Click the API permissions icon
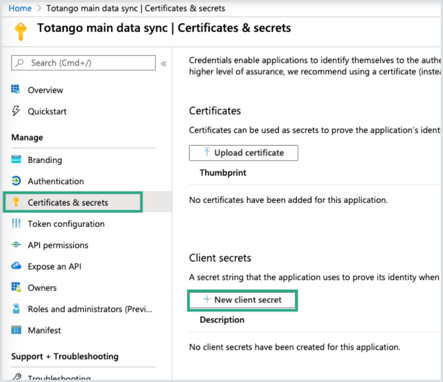The image size is (443, 382). click(x=16, y=245)
